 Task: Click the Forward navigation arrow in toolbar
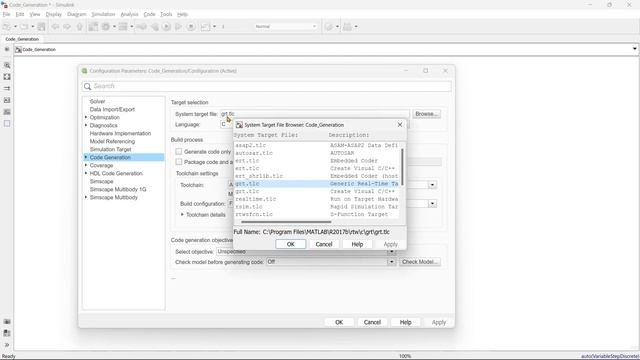pyautogui.click(x=67, y=27)
